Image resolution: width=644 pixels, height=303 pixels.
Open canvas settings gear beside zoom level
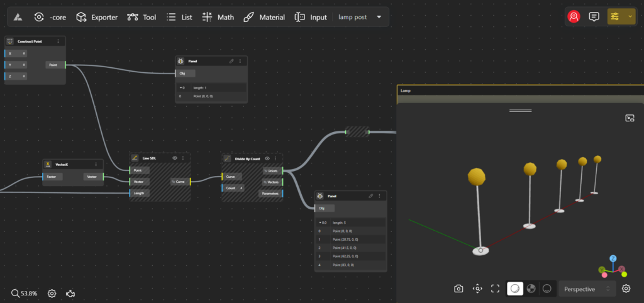tap(52, 294)
